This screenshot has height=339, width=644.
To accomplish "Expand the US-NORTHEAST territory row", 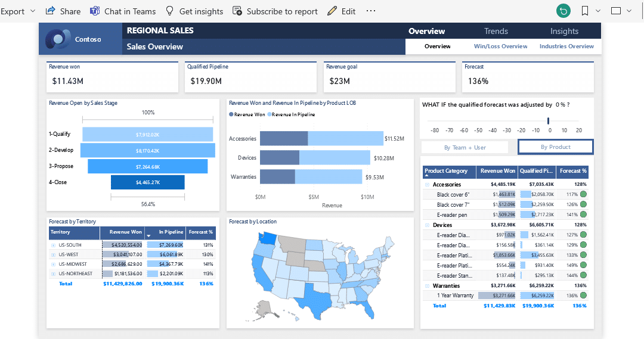I will coord(54,273).
